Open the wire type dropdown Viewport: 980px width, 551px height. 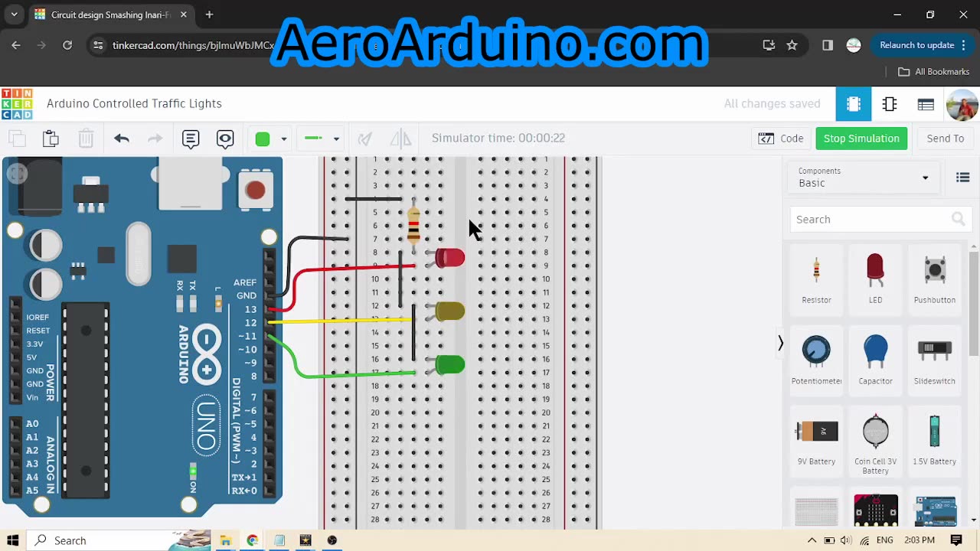click(322, 139)
